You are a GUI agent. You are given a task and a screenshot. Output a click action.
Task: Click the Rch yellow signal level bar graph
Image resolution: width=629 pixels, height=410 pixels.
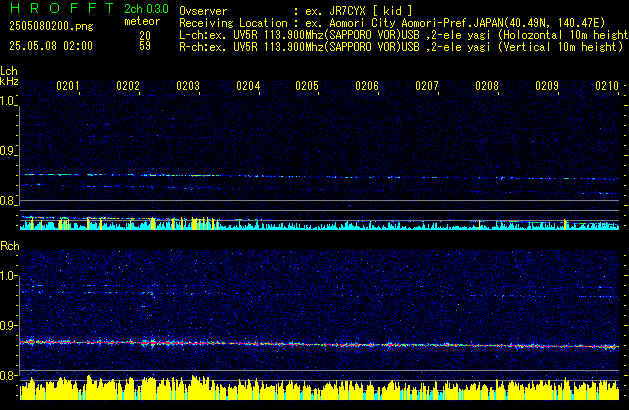coord(319,388)
